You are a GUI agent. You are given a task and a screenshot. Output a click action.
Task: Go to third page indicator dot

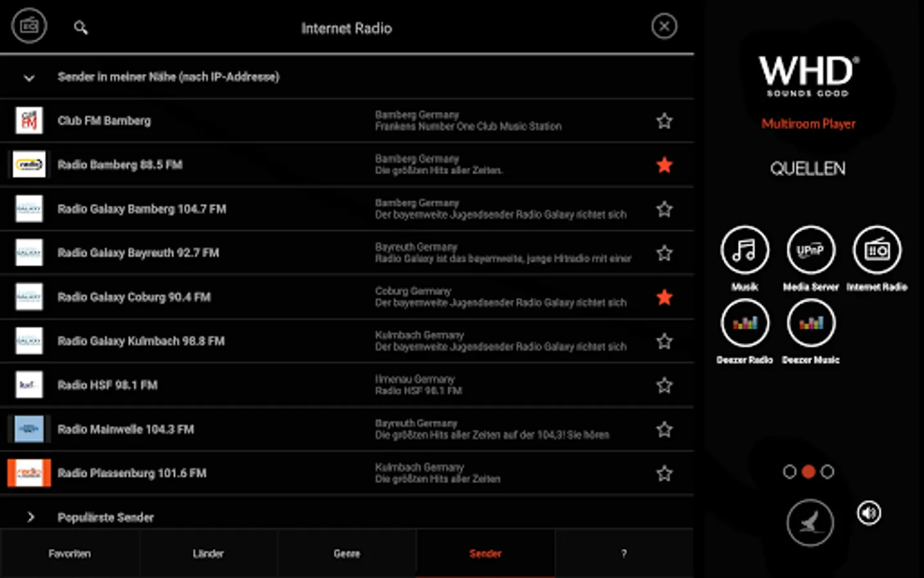828,472
